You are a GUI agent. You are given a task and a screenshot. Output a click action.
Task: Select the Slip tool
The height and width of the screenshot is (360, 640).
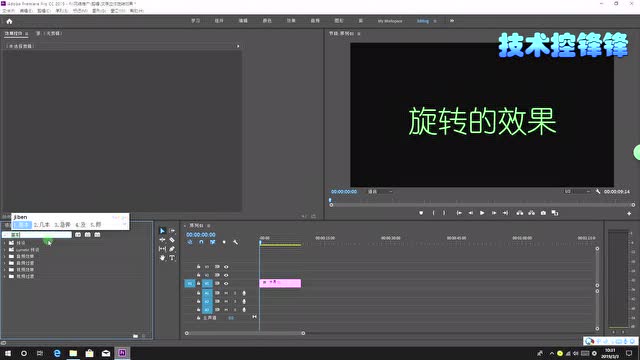162,249
